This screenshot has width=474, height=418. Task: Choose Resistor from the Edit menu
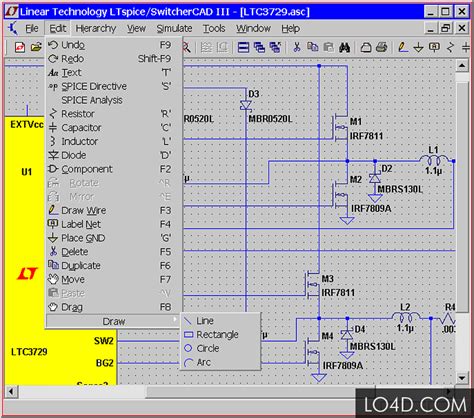(x=113, y=114)
